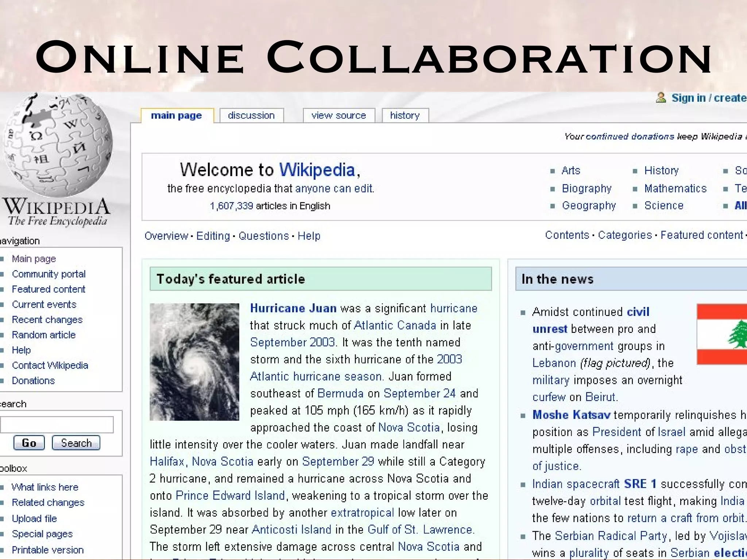Click the Wikipedia globe logo
Viewport: 747px width, 560px height.
[x=58, y=145]
